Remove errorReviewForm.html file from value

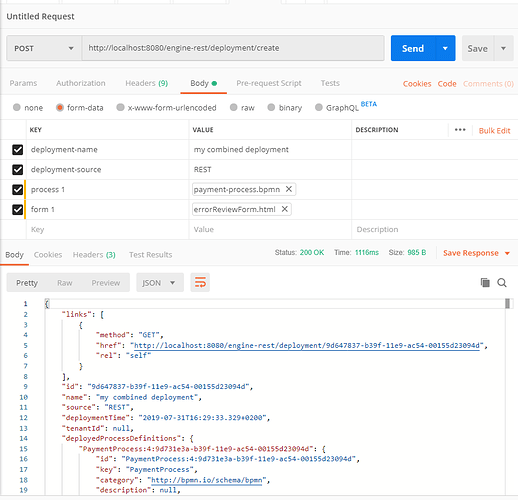coord(284,209)
